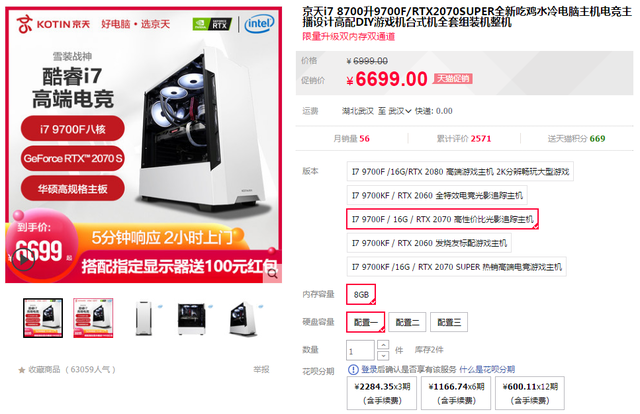Click the info icon beside Huabei installment

coord(353,369)
